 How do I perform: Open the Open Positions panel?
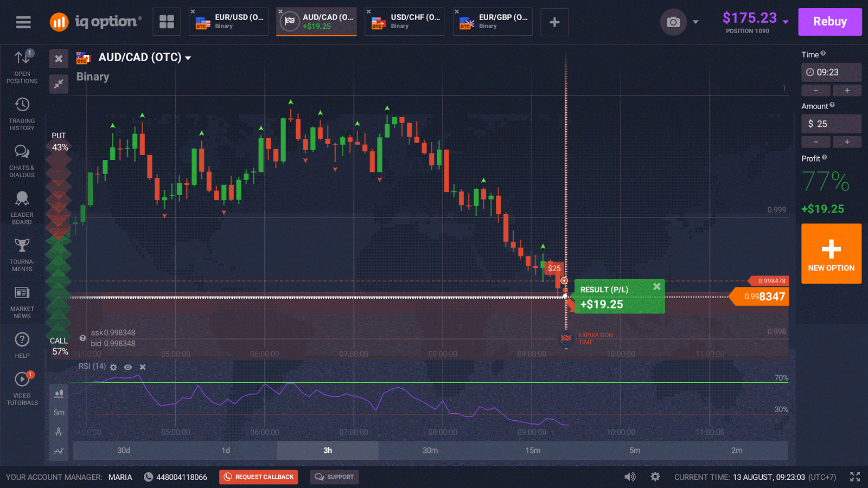[22, 67]
